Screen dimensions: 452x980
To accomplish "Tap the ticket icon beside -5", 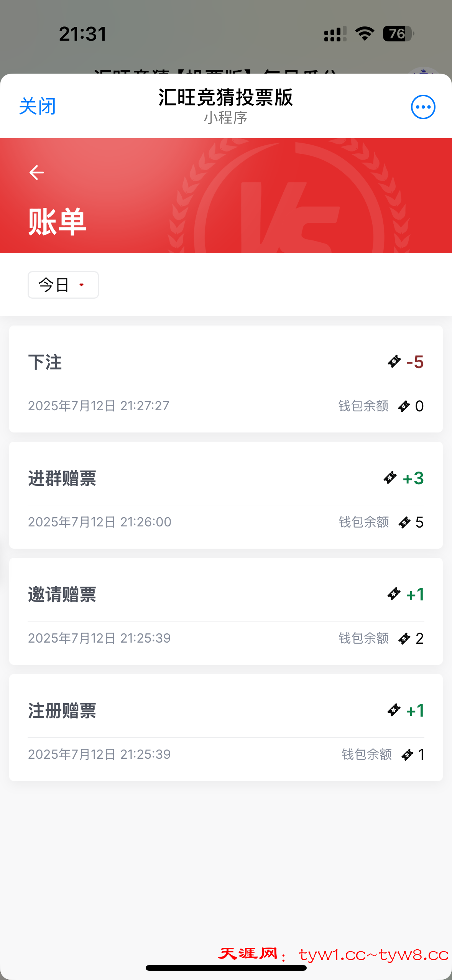I will (394, 362).
